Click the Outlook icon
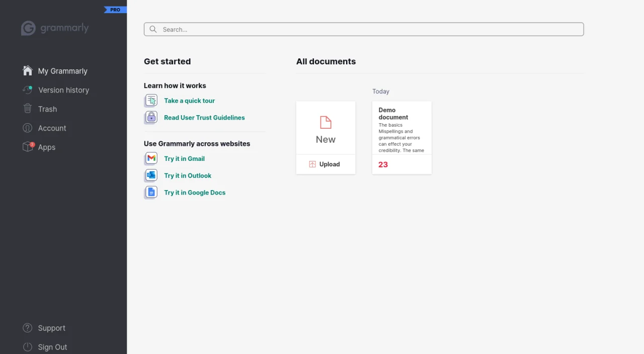The image size is (644, 354). (x=151, y=175)
